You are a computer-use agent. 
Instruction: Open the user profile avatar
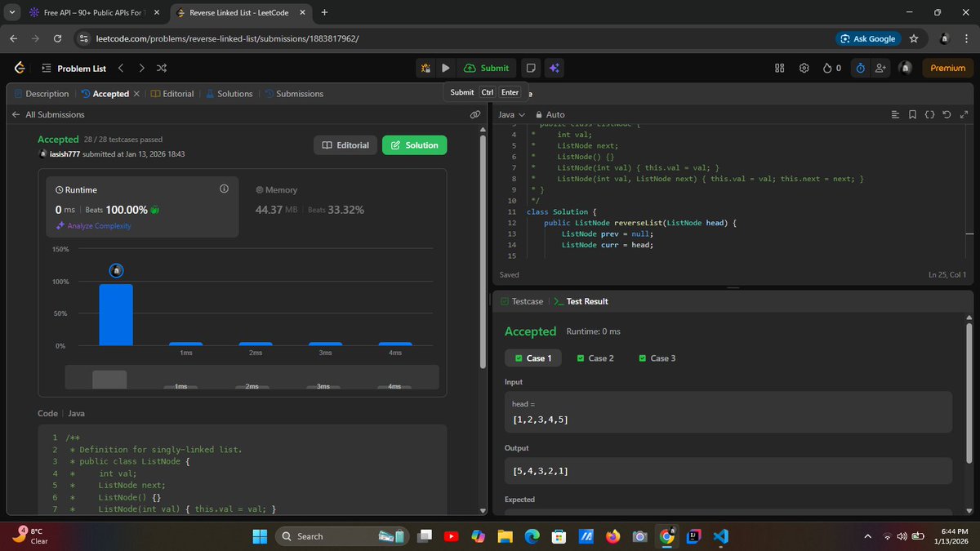pyautogui.click(x=905, y=68)
